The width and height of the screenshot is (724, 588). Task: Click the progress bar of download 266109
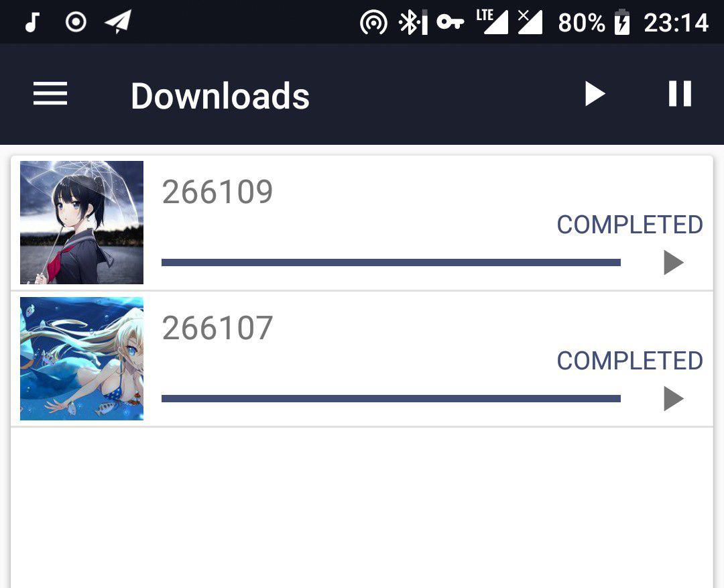(391, 262)
